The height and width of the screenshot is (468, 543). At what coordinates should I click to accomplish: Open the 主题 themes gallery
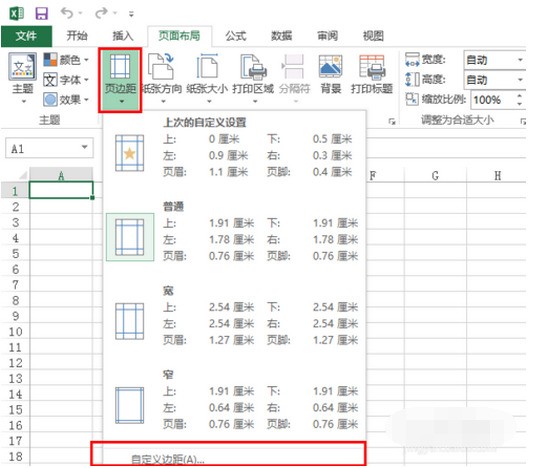[x=23, y=78]
